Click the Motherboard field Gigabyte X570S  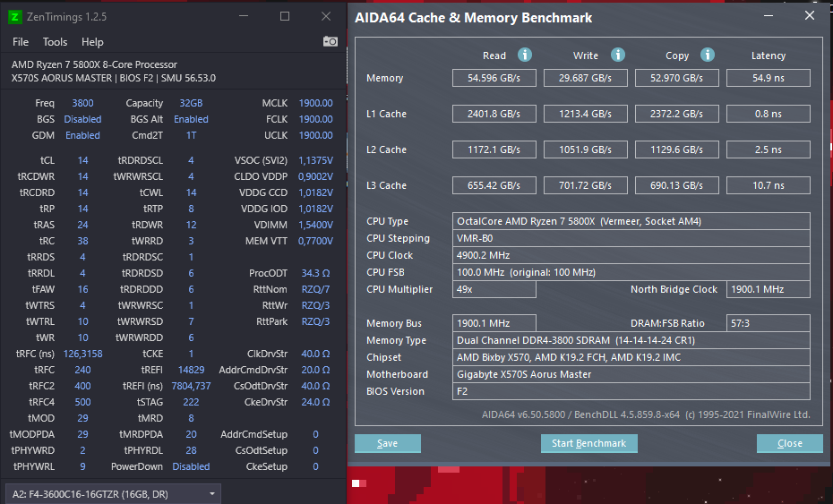tap(631, 374)
